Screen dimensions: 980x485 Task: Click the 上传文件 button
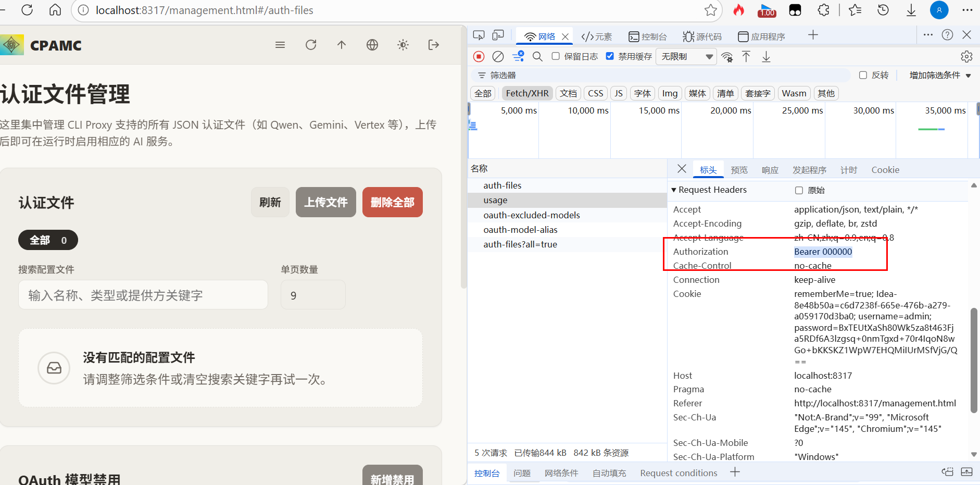[326, 202]
